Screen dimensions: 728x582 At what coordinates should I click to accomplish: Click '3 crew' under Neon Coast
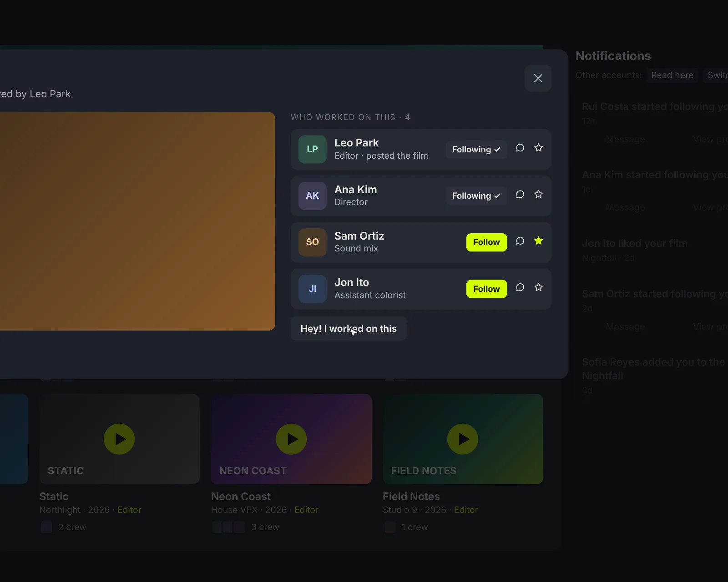point(265,527)
